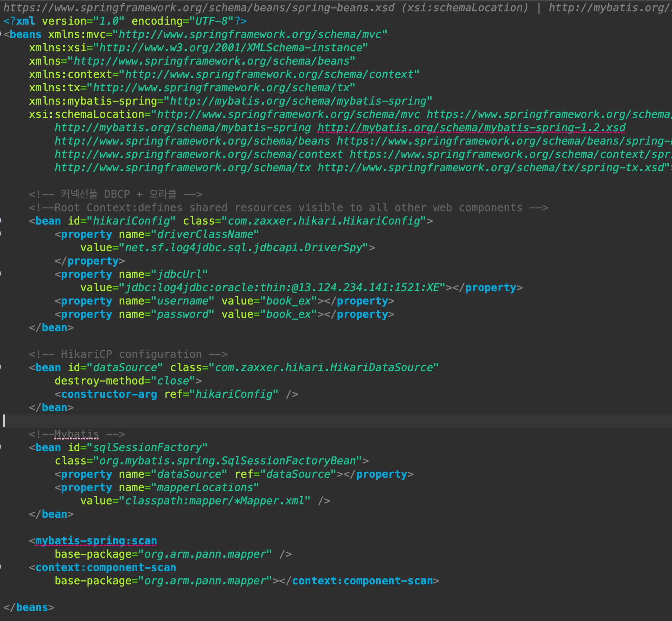Click the spring-tx.xsd schema URL
This screenshot has height=621, width=672.
[490, 168]
